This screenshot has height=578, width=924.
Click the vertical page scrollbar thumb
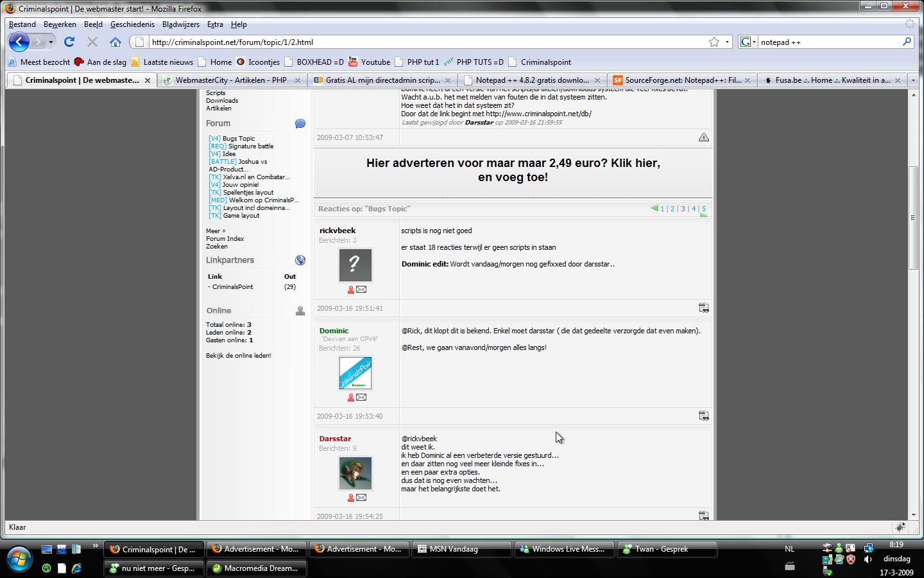coord(913,218)
